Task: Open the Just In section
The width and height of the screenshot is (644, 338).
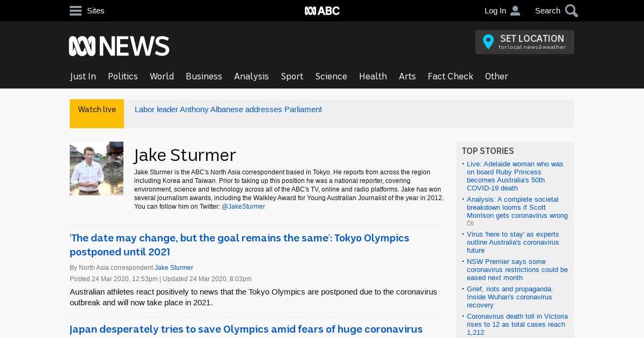Action: pos(83,76)
